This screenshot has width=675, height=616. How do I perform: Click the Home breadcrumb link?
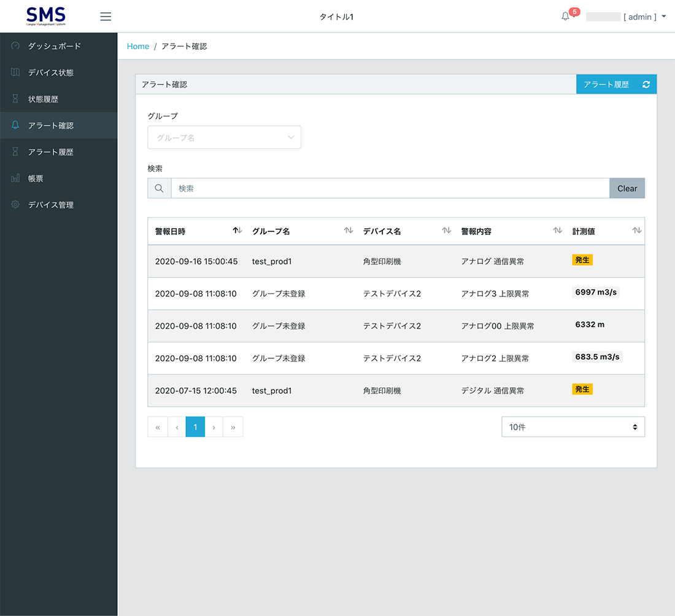click(137, 46)
